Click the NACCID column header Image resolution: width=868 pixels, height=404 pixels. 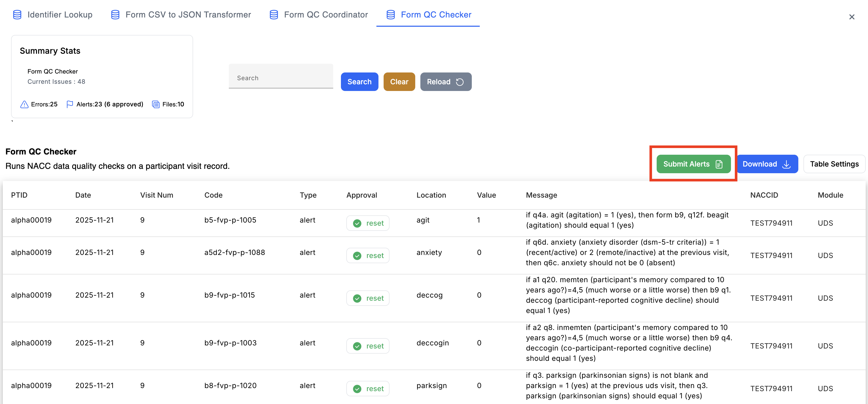click(x=764, y=195)
